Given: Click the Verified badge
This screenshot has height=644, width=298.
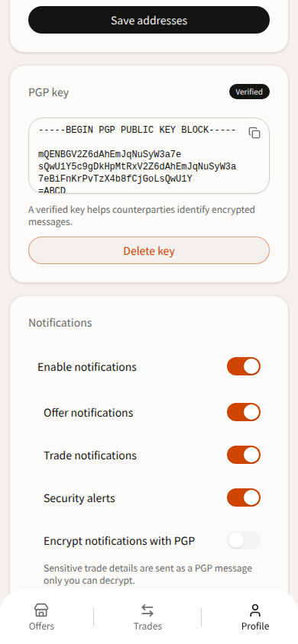Looking at the screenshot, I should point(250,92).
